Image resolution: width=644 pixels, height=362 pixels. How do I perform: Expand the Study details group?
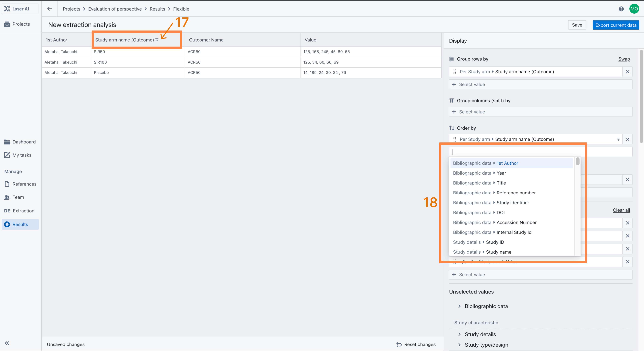tap(459, 334)
